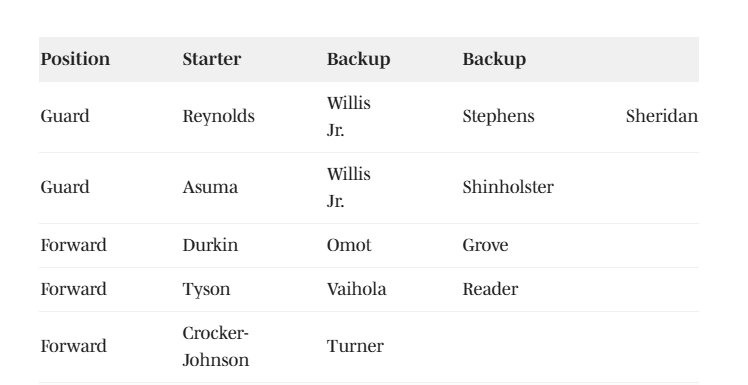Click Willis Jr. in the Reynolds row

pos(349,116)
